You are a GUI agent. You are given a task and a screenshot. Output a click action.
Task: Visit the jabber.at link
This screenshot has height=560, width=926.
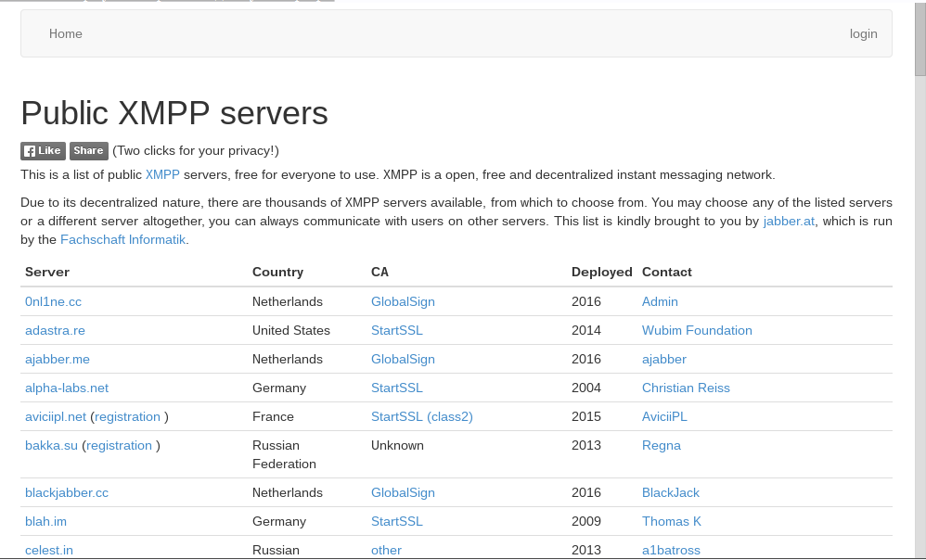pyautogui.click(x=789, y=221)
